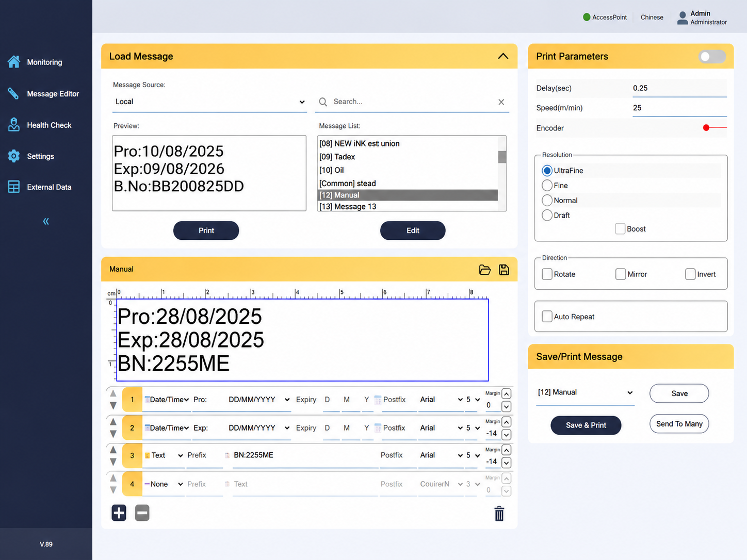Collapse the sidebar with double chevron
This screenshot has width=747, height=560.
46,221
